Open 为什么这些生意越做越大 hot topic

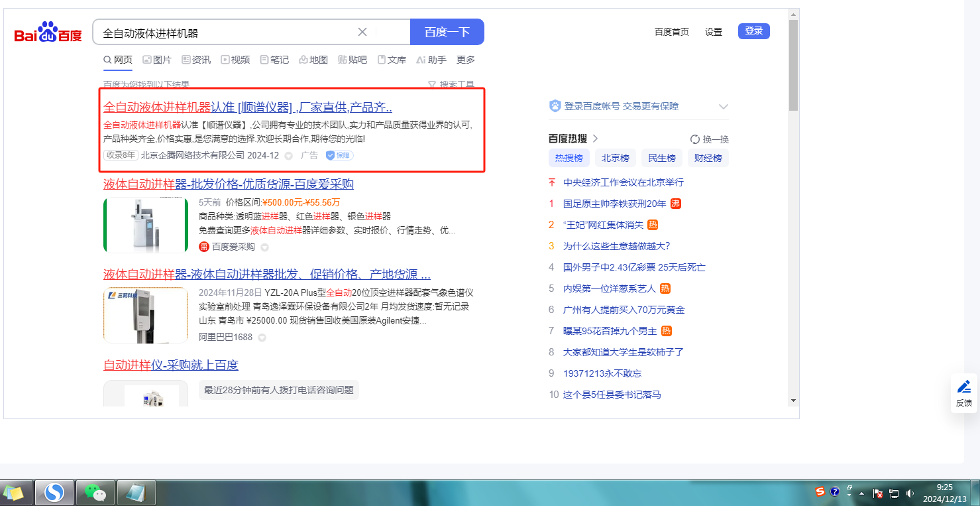[617, 246]
